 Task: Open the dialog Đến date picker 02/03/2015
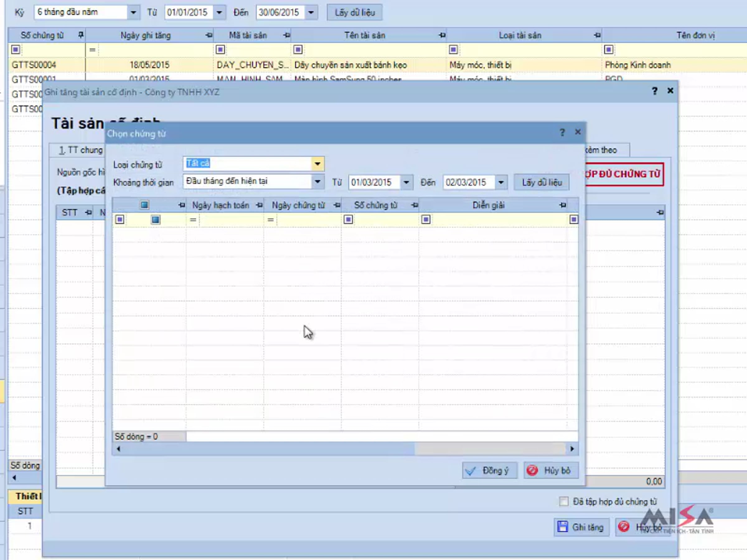click(x=501, y=182)
